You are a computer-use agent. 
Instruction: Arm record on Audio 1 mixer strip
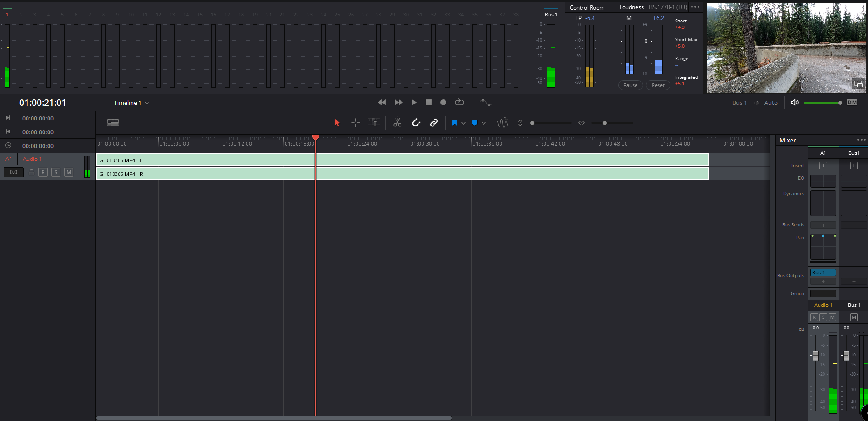point(814,317)
